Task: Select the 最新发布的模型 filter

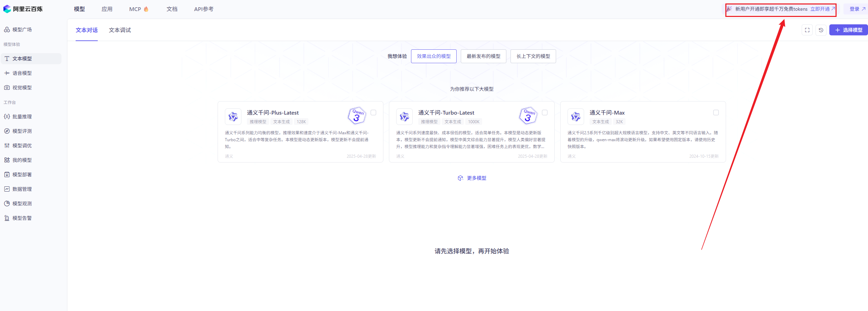Action: point(483,56)
